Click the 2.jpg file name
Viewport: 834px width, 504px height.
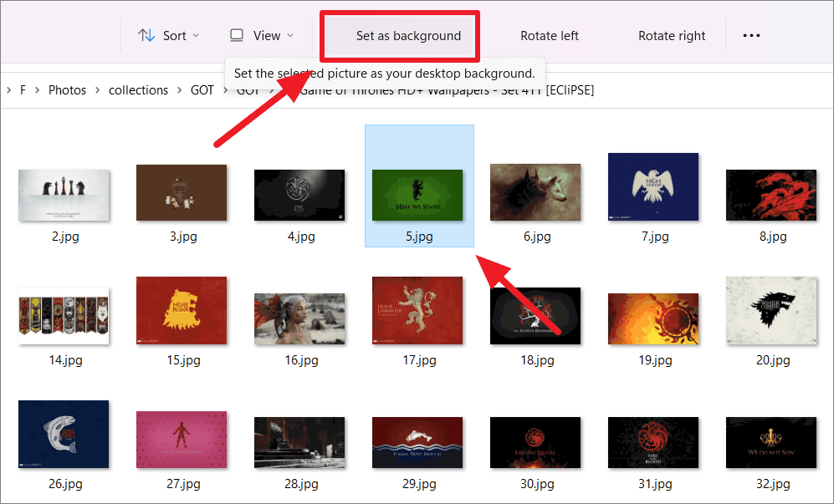pos(65,237)
